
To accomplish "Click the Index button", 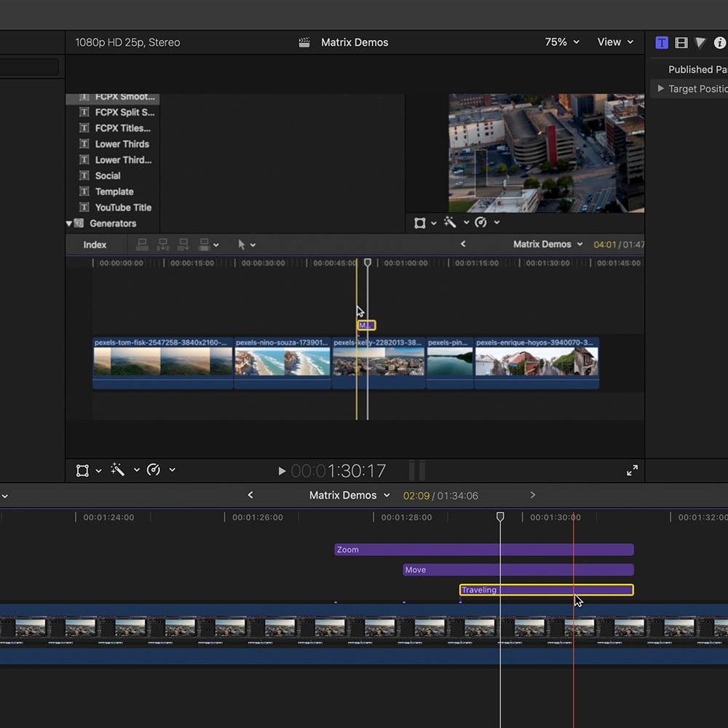I will [x=95, y=245].
